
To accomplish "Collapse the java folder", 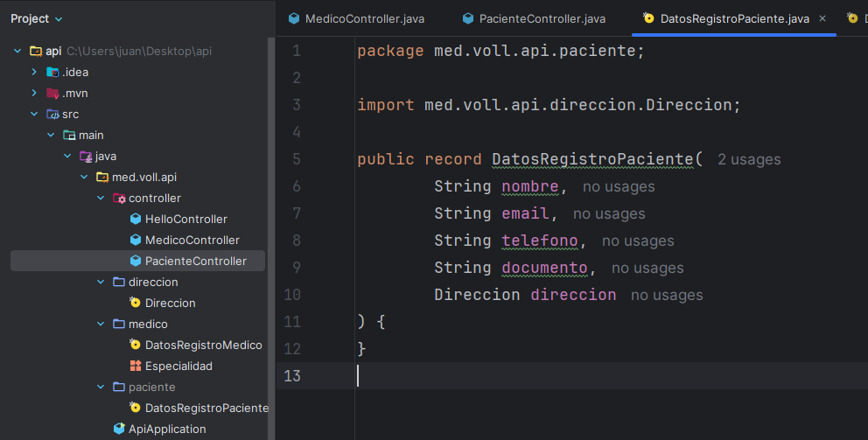I will coord(67,156).
